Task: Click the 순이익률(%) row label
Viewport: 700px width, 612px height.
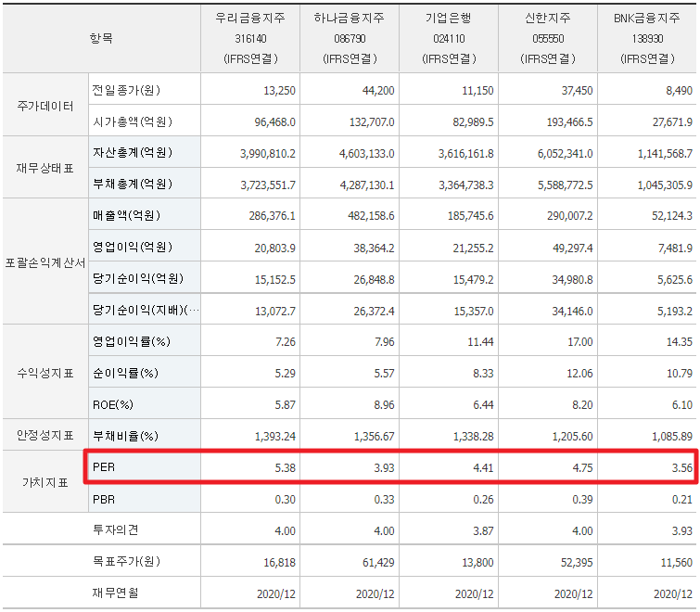Action: pyautogui.click(x=125, y=373)
